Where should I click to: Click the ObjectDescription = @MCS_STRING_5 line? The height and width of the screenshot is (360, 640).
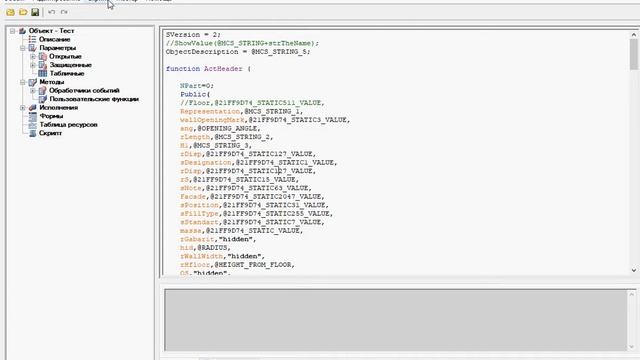click(238, 52)
